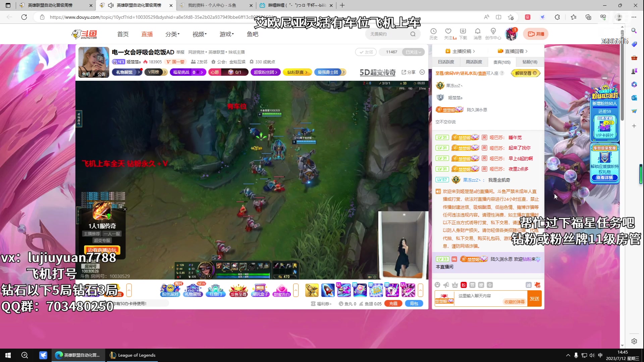Open 甜蜜告白 heart icon

[282, 290]
